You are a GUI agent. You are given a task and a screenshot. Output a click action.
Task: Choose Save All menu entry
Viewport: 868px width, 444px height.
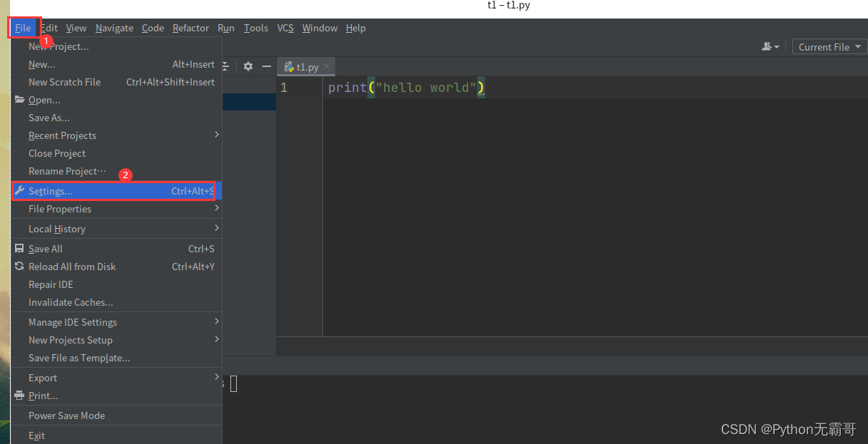tap(116, 249)
